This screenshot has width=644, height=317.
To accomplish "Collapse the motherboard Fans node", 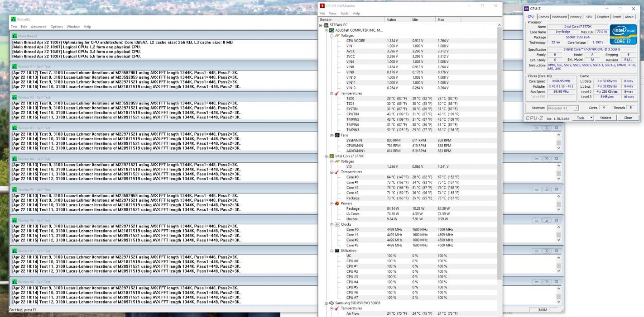I will (x=332, y=135).
